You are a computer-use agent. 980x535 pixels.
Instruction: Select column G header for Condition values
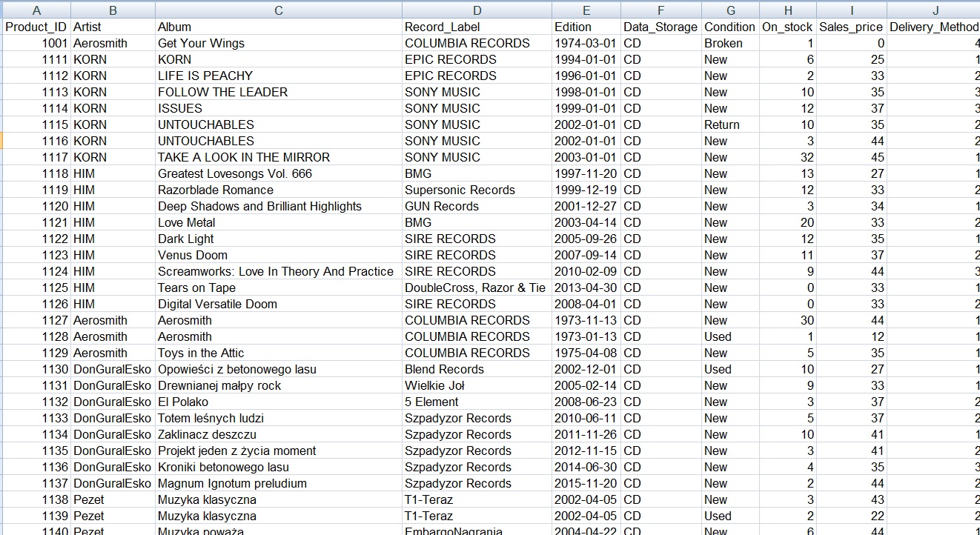pyautogui.click(x=730, y=10)
